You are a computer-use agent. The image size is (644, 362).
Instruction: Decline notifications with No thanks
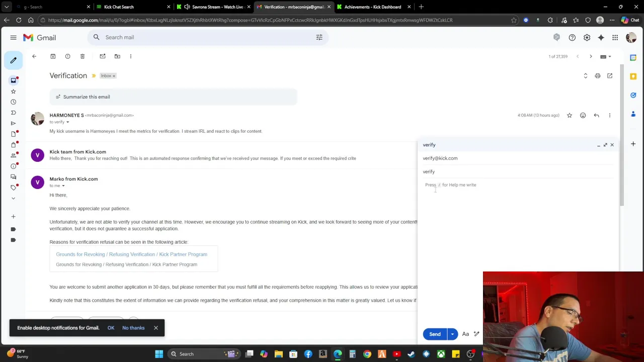pyautogui.click(x=133, y=328)
